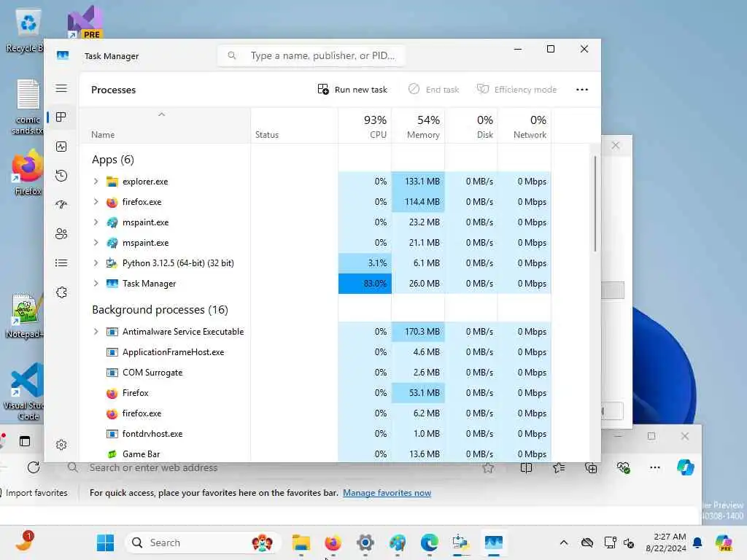Open Firefox from taskbar
This screenshot has width=747, height=560.
[333, 542]
